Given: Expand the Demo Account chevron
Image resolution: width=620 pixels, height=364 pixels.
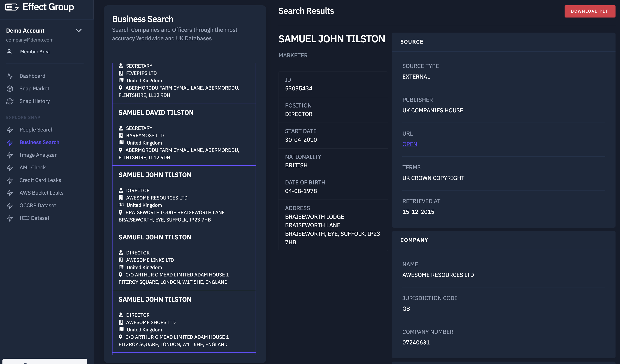Looking at the screenshot, I should [x=78, y=31].
